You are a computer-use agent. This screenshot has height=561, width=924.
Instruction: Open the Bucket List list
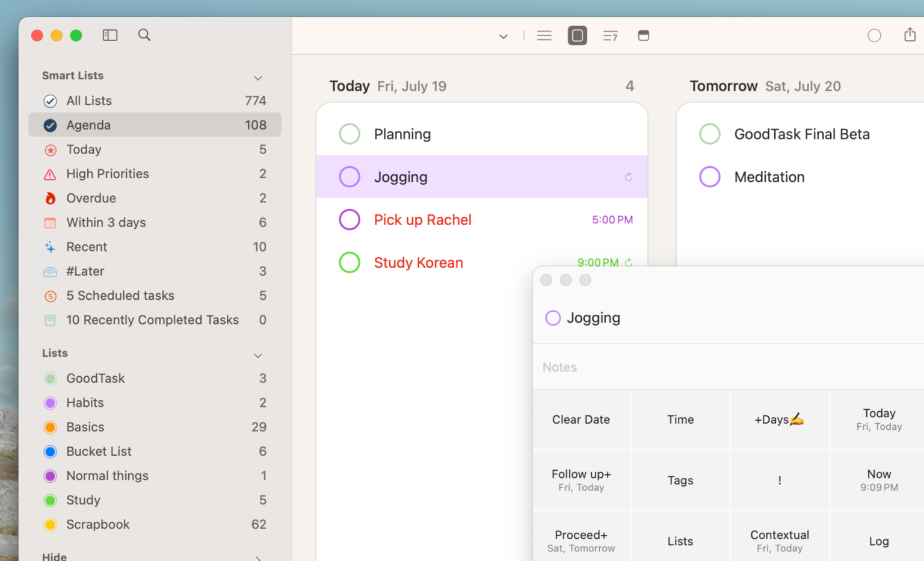click(99, 451)
